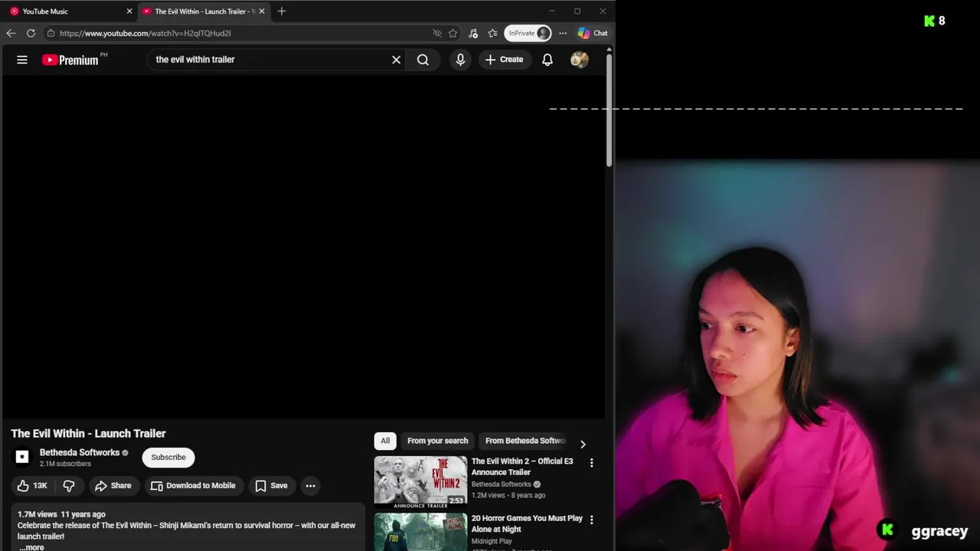Open The Evil Within 2 Official E3 title
This screenshot has height=551, width=980.
[522, 467]
